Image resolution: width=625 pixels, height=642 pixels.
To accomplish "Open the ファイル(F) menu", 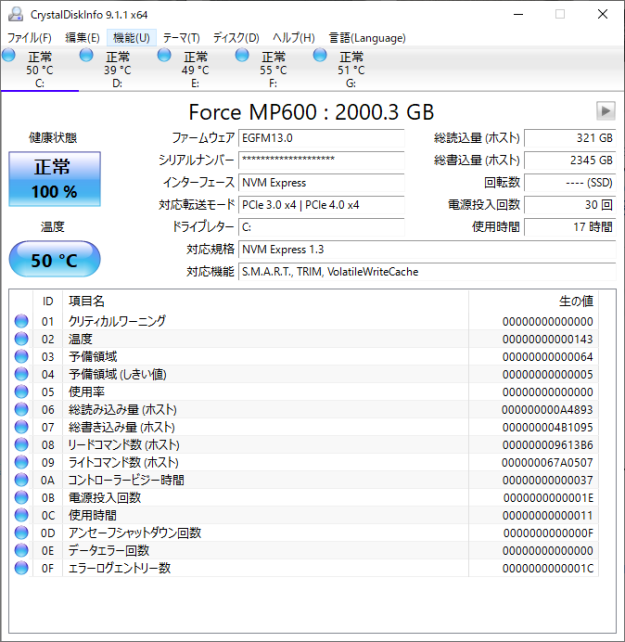I will click(x=29, y=38).
